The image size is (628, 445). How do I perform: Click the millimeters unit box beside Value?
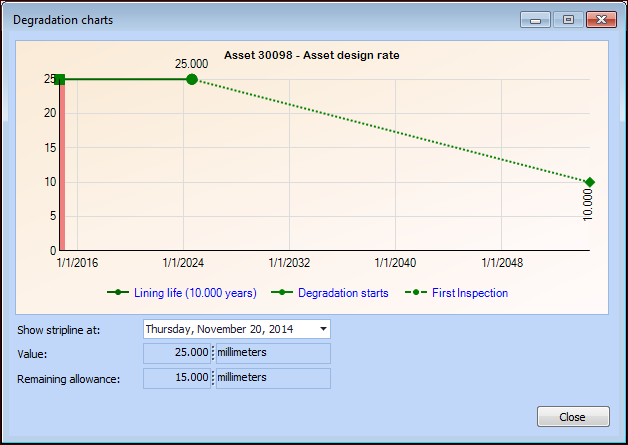pyautogui.click(x=272, y=353)
